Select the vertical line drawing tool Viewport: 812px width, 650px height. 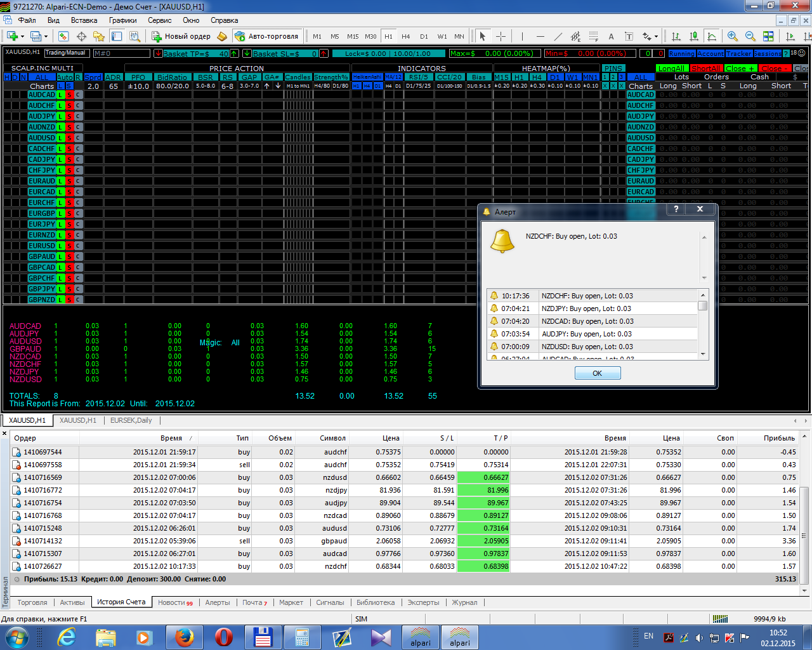click(x=522, y=36)
